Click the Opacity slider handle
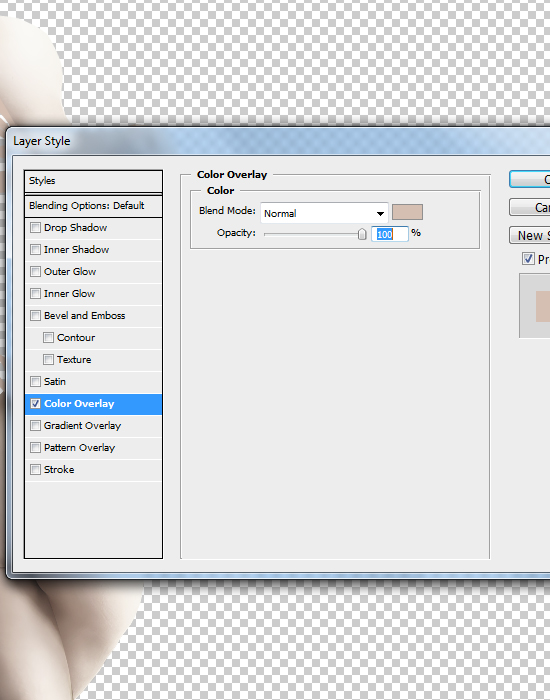The width and height of the screenshot is (550, 700). [362, 234]
